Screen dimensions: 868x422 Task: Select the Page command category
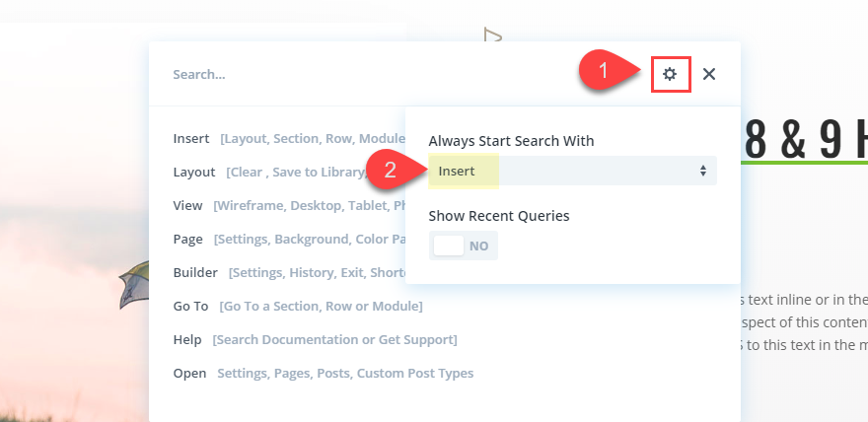tap(187, 239)
